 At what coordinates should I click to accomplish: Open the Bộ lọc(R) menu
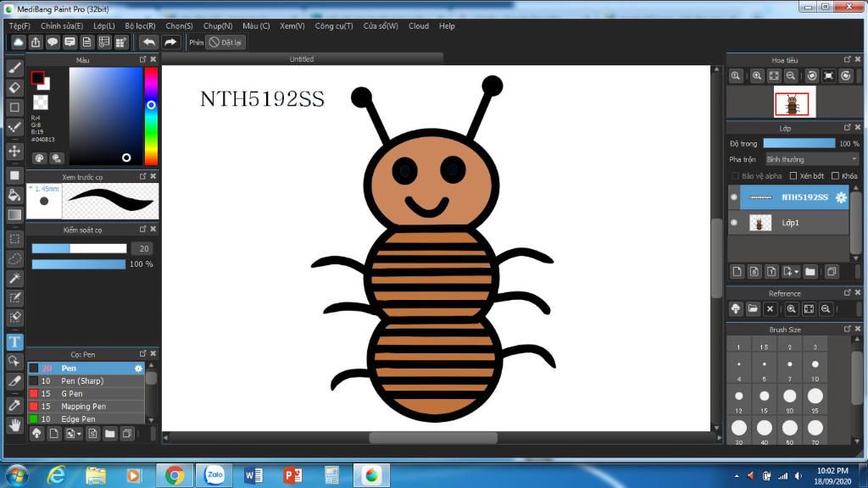[x=140, y=26]
